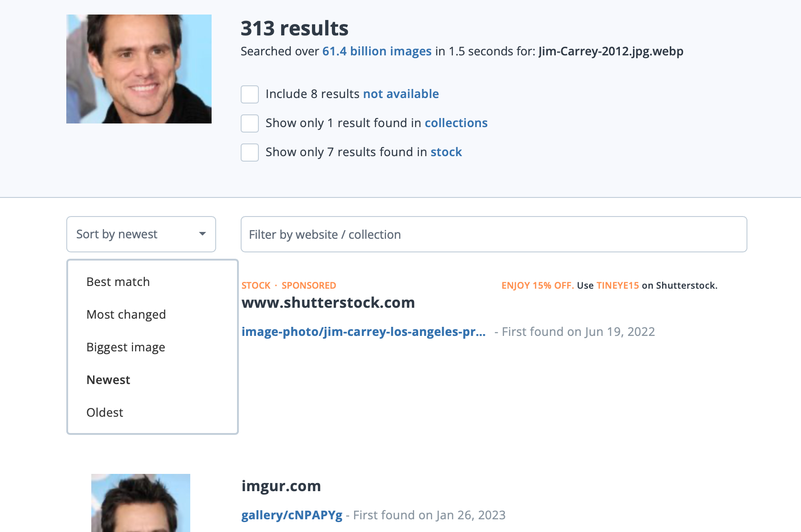The image size is (801, 532).
Task: Tick the Show only 1 result in collections checkbox
Action: point(250,123)
